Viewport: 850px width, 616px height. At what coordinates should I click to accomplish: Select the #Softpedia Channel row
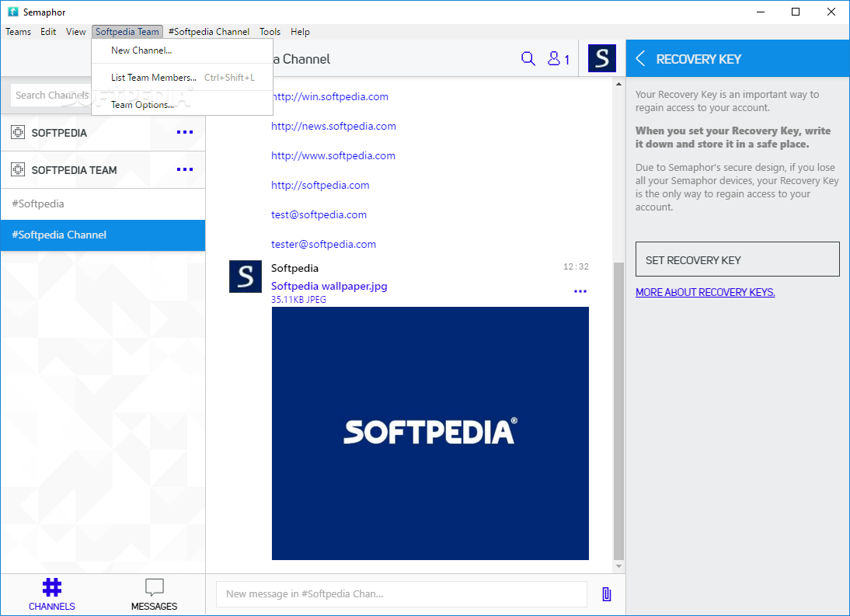click(103, 235)
